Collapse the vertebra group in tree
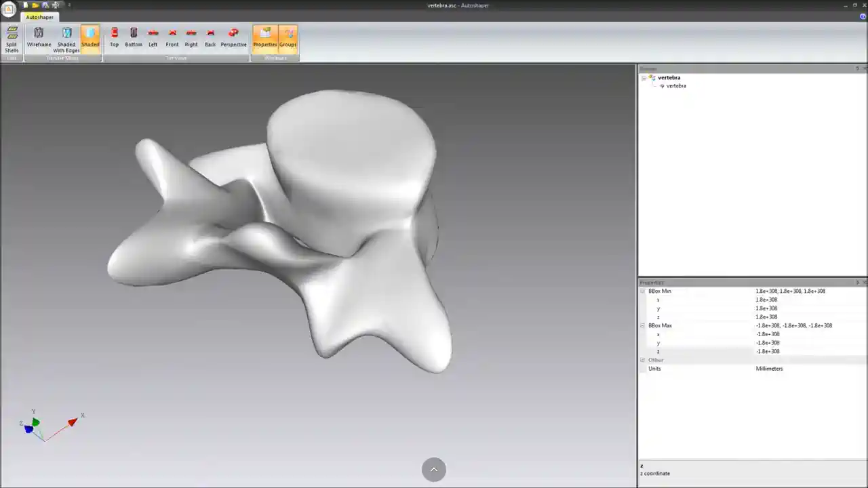Viewport: 868px width, 488px height. tap(643, 77)
